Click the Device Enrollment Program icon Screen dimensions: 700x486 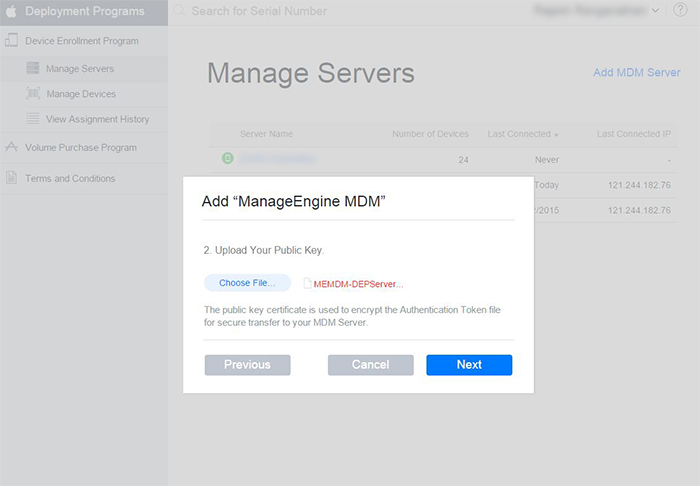point(11,40)
